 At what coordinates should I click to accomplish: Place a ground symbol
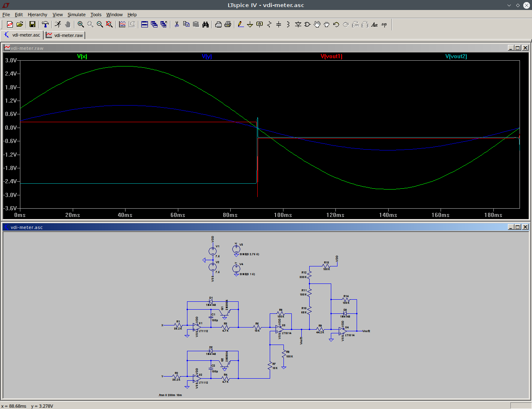coord(250,25)
